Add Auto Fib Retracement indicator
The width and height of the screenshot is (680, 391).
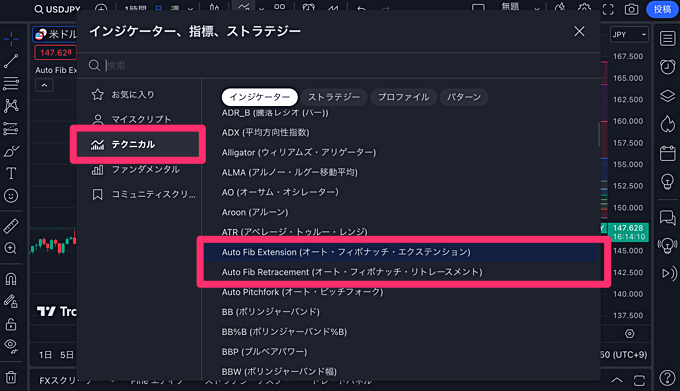tap(401, 272)
